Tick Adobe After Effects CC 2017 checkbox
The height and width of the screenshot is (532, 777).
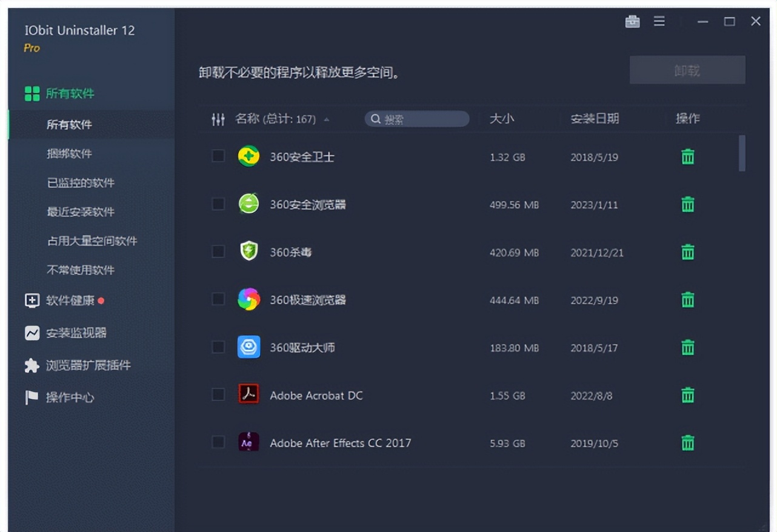218,442
